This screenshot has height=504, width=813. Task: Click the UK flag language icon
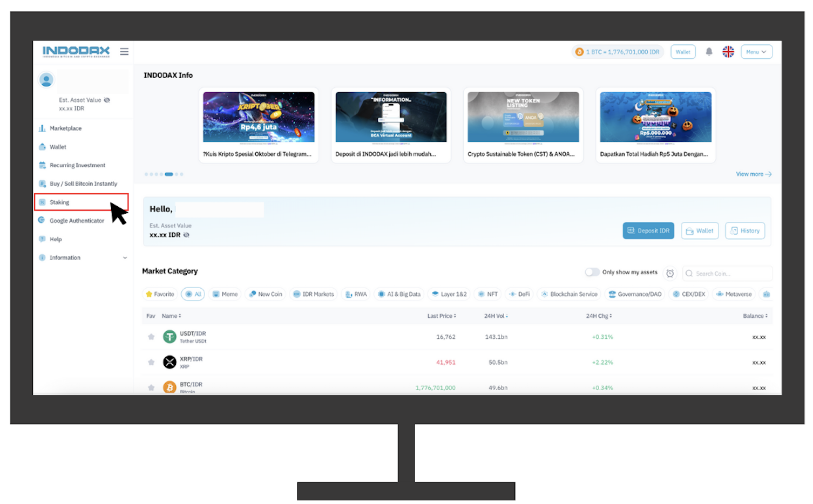pyautogui.click(x=728, y=52)
